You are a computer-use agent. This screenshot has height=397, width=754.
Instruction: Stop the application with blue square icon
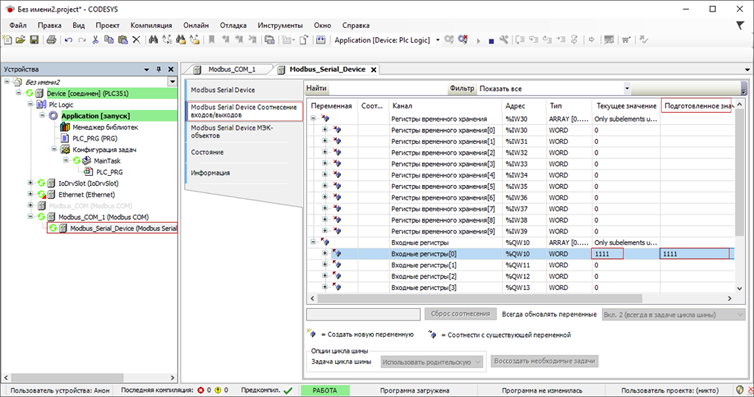coord(491,41)
